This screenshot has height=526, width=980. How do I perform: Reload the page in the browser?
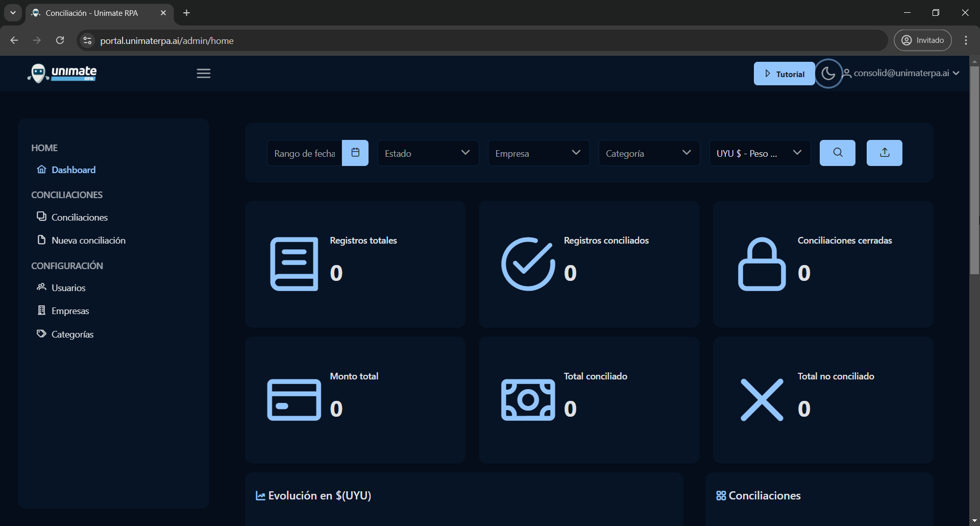point(60,40)
